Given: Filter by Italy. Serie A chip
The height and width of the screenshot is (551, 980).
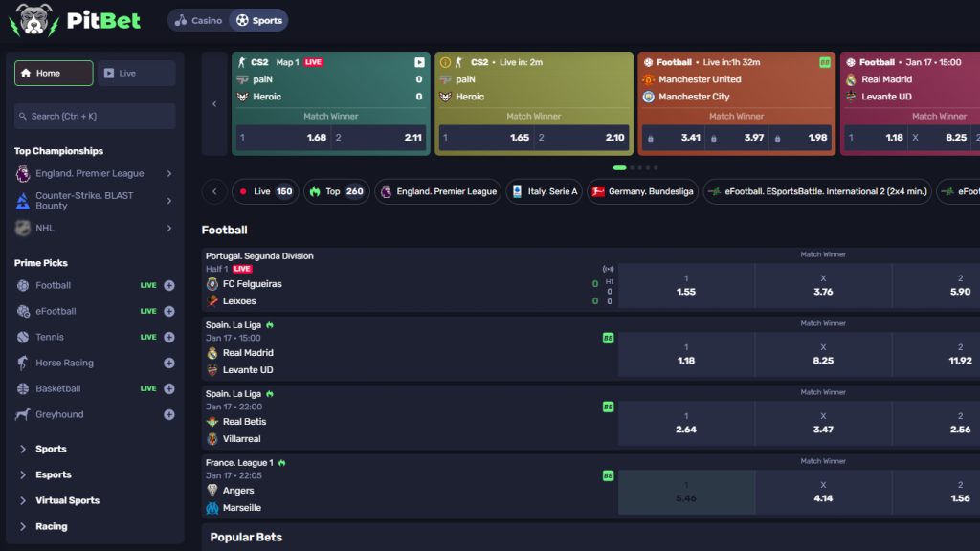Looking at the screenshot, I should 545,191.
